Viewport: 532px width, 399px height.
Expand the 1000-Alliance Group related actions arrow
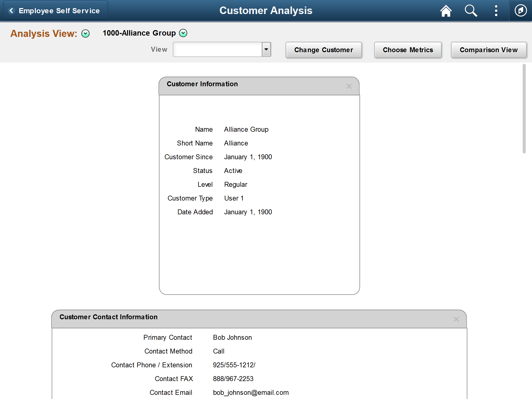[x=183, y=33]
